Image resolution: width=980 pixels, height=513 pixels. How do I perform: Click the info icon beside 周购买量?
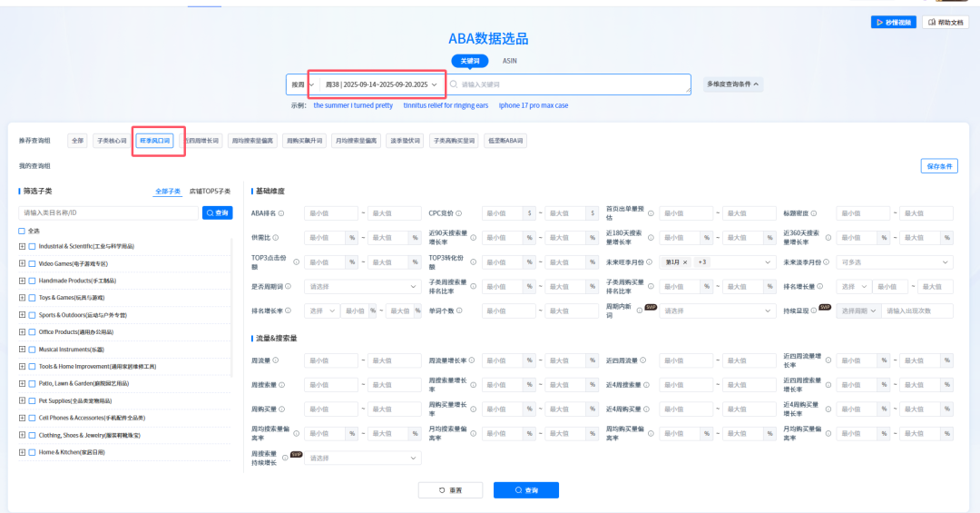pos(282,409)
